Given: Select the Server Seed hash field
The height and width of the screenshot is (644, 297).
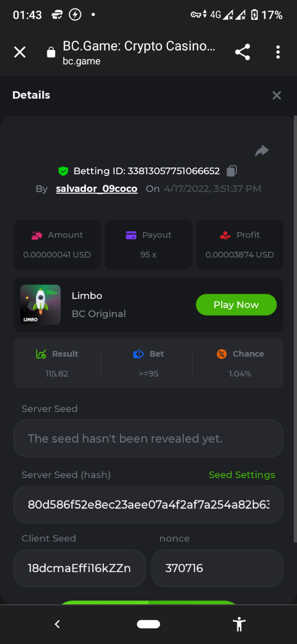Looking at the screenshot, I should (x=148, y=504).
